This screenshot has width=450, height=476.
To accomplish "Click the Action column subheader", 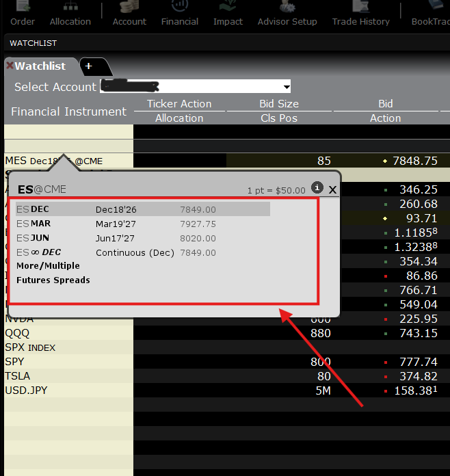I will [385, 118].
